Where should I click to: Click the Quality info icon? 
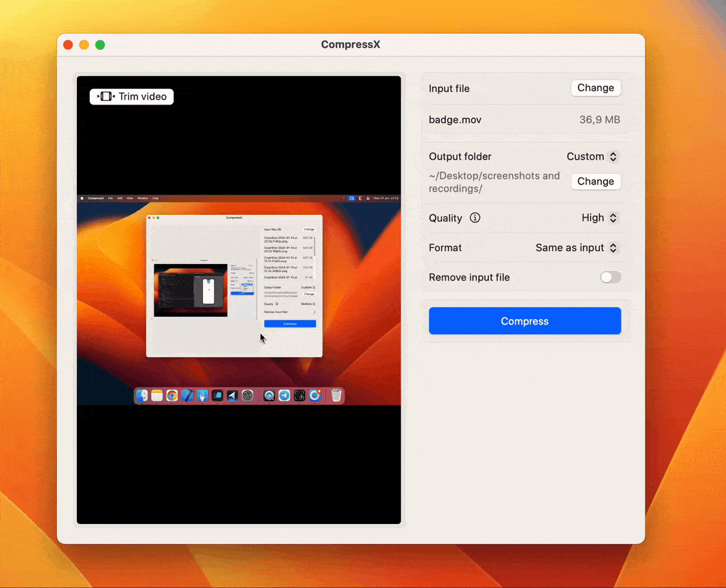[x=475, y=218]
